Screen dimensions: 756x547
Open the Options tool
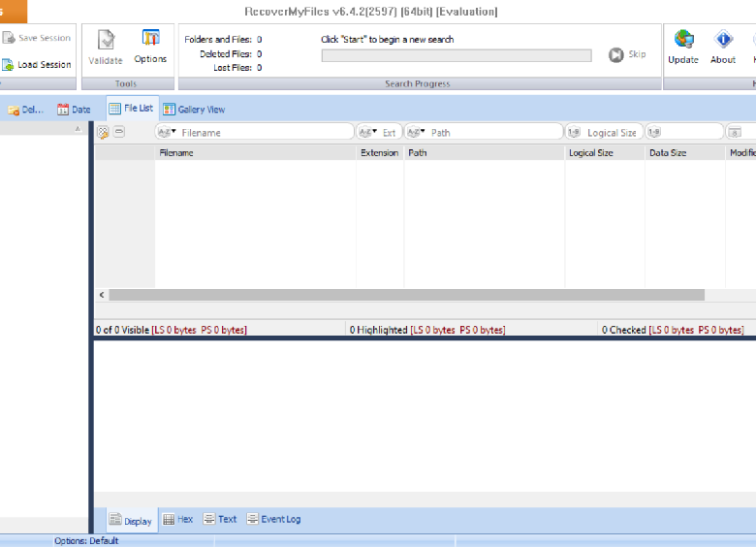tap(150, 47)
